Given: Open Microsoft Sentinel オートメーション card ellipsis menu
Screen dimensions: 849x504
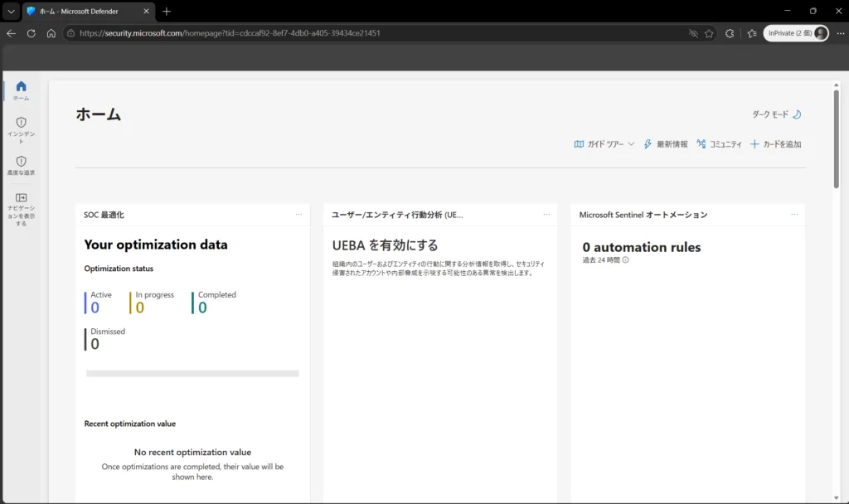Looking at the screenshot, I should (x=794, y=215).
